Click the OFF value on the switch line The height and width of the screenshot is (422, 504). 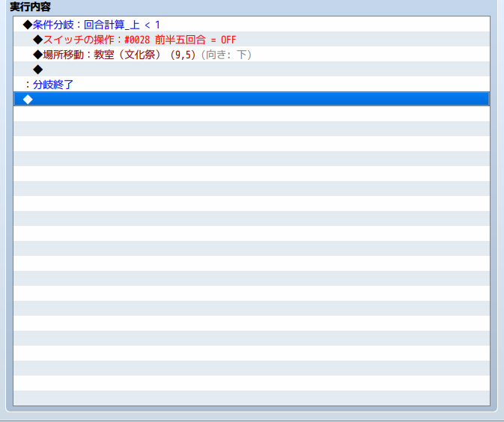tap(228, 40)
